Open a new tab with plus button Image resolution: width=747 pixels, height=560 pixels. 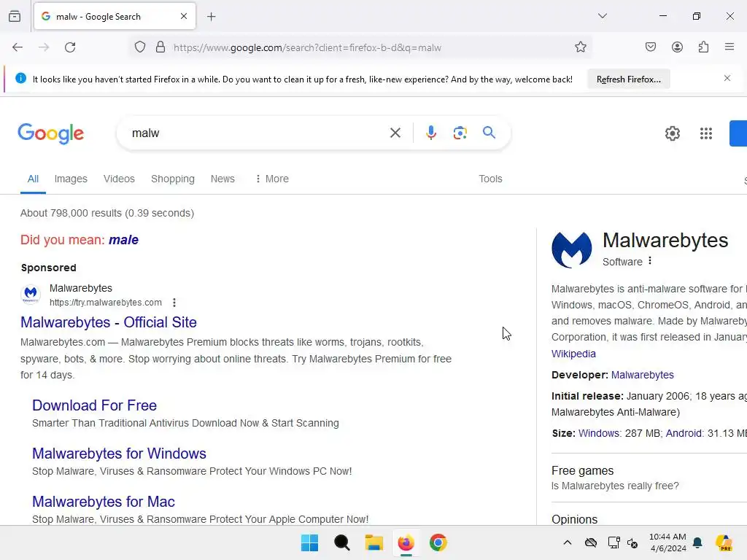click(x=212, y=17)
